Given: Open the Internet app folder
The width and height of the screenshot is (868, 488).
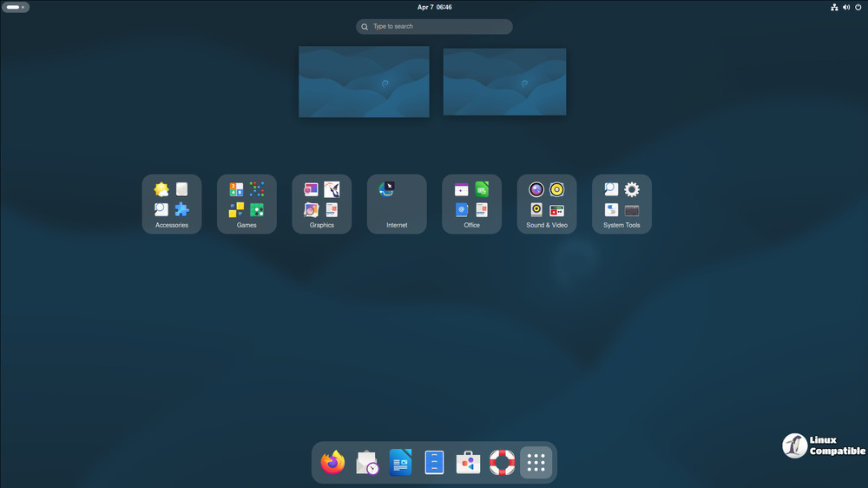Looking at the screenshot, I should (397, 204).
